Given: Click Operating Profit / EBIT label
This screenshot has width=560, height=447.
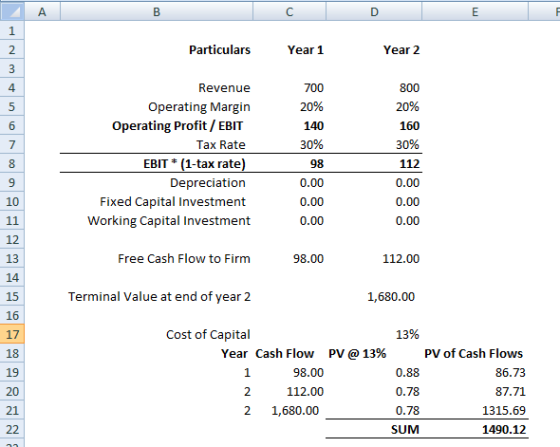Looking at the screenshot, I should pos(178,126).
